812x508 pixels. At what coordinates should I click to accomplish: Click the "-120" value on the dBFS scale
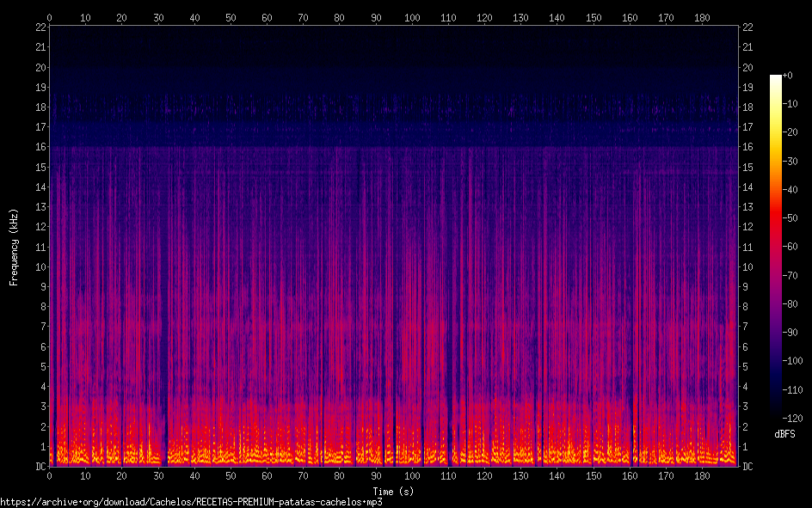(x=793, y=418)
